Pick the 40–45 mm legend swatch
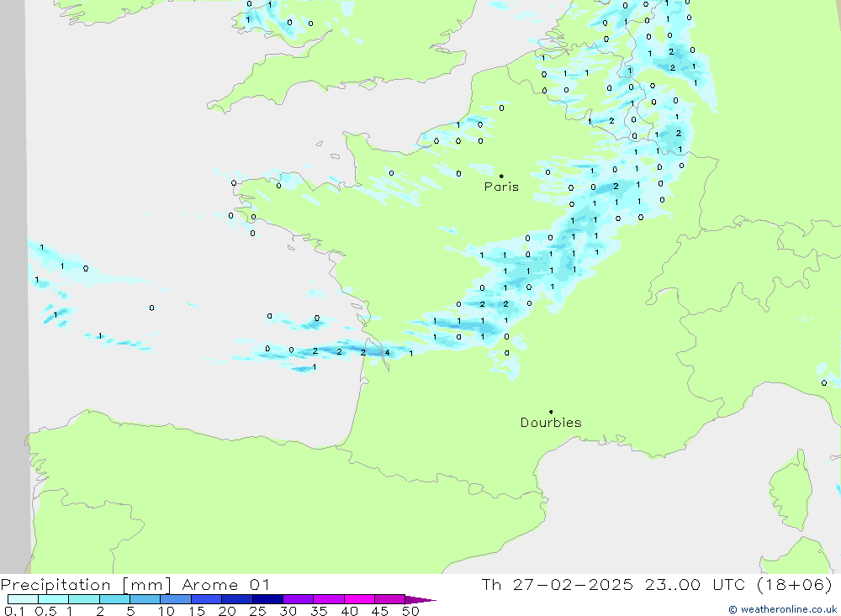 tap(359, 599)
